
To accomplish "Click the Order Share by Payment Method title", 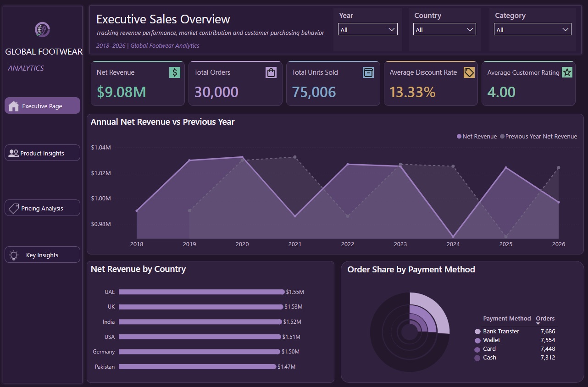I will 411,270.
